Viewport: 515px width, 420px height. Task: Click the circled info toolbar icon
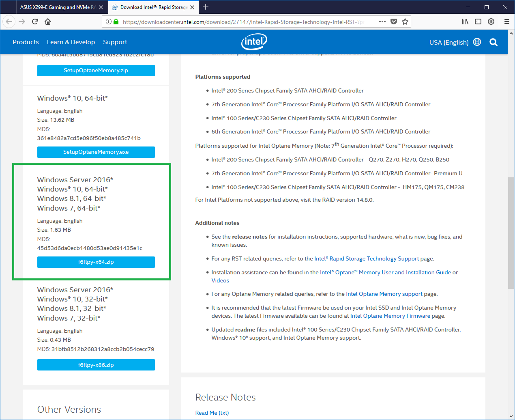(491, 22)
